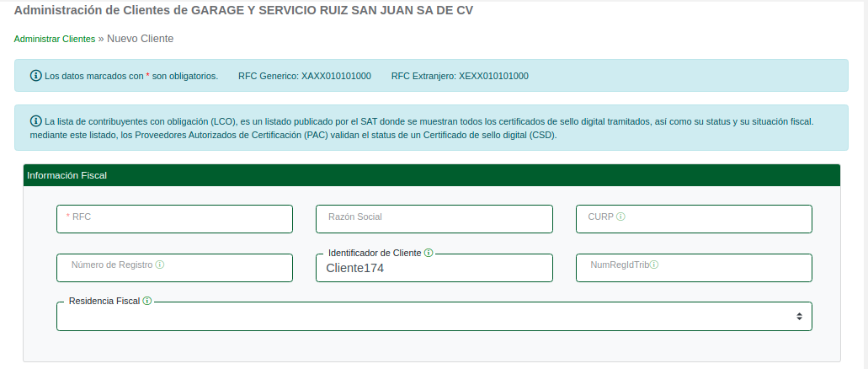The image size is (868, 369).
Task: Show help for Identificador de Cliente
Action: point(429,253)
